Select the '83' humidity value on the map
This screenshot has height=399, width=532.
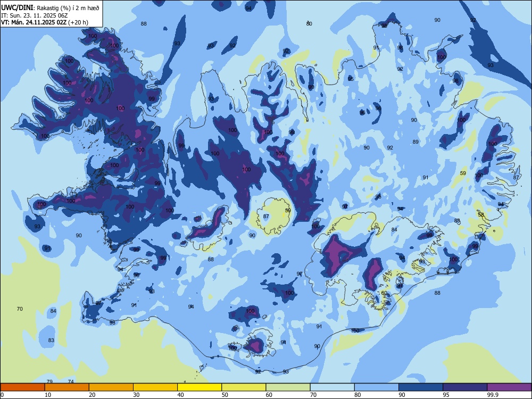tap(51, 340)
